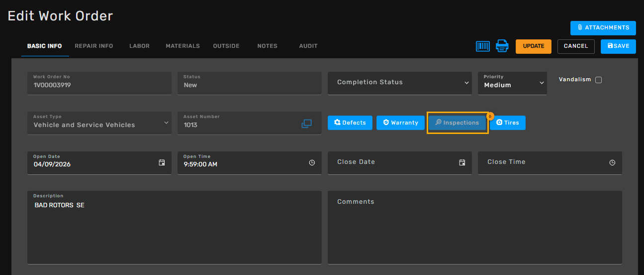Open asset lookup icon in Asset Number

pyautogui.click(x=306, y=124)
